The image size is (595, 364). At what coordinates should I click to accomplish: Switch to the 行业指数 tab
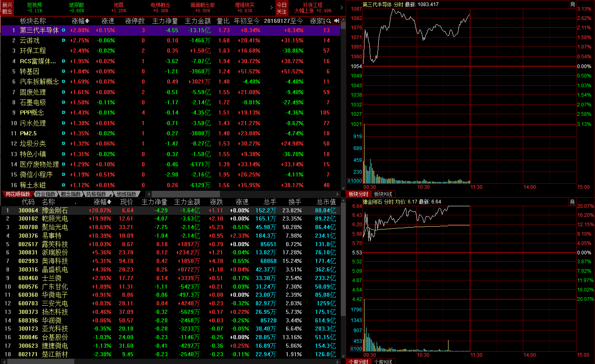coord(45,194)
